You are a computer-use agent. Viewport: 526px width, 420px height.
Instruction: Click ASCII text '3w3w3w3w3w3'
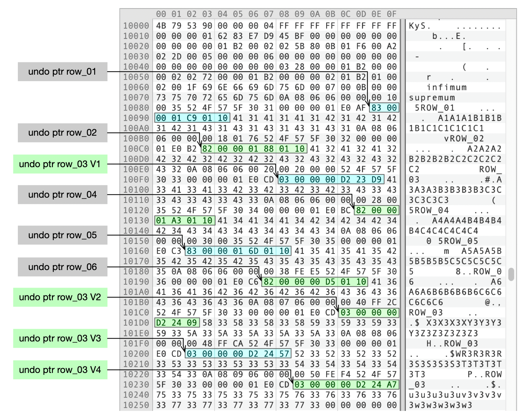pyautogui.click(x=441, y=405)
